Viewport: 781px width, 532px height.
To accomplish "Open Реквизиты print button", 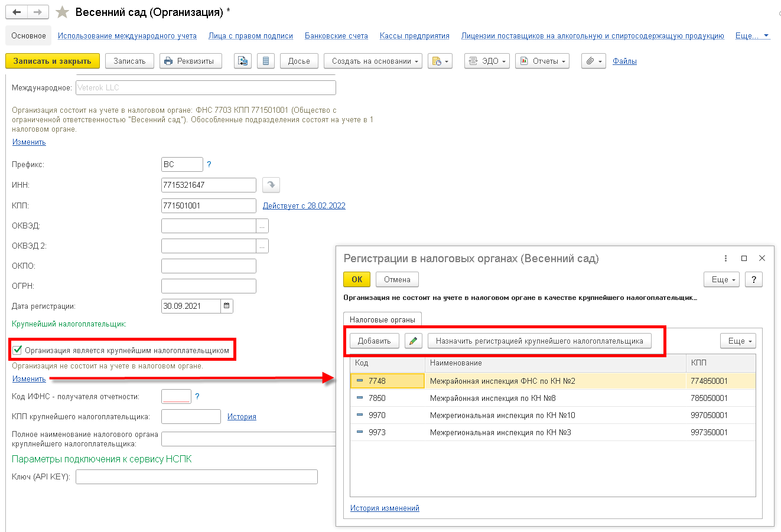I will click(x=191, y=61).
